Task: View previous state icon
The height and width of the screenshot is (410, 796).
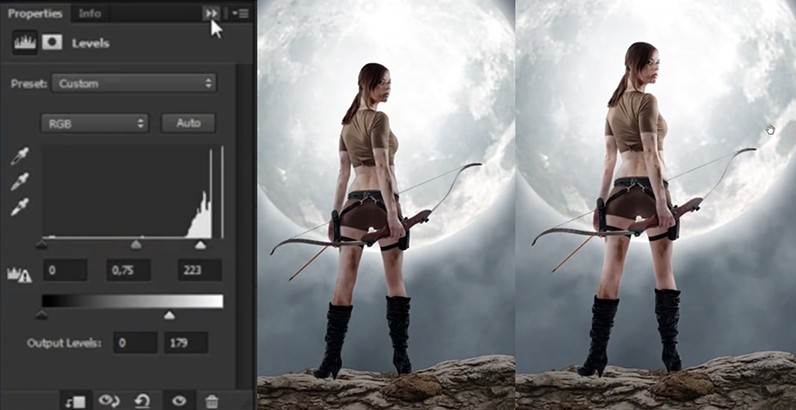Action: 108,401
